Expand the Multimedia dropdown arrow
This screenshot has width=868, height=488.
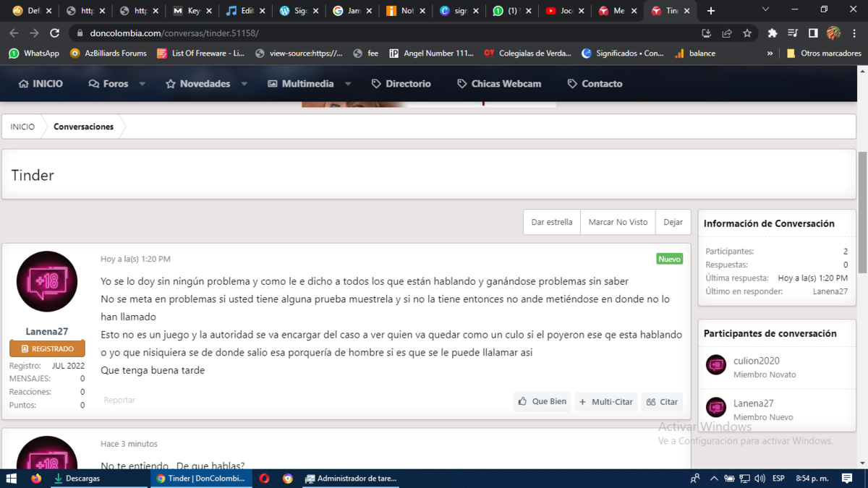coord(348,84)
